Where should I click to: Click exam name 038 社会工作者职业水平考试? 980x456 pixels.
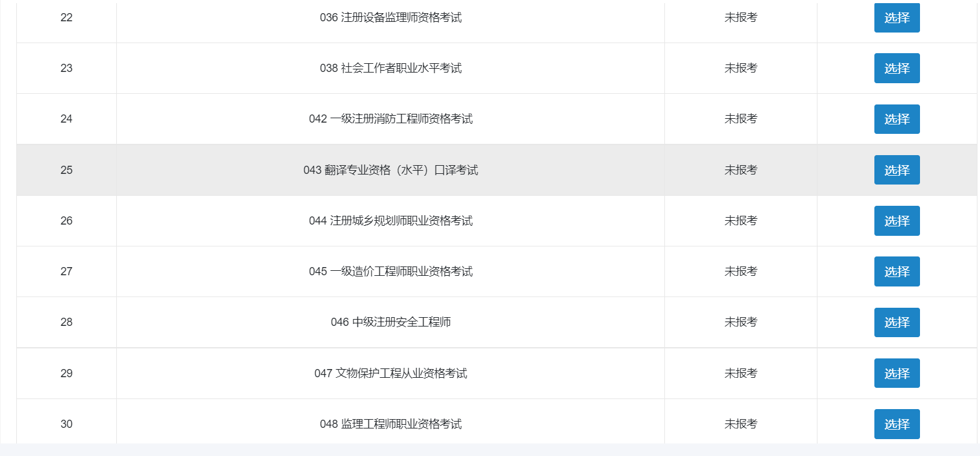[x=391, y=68]
